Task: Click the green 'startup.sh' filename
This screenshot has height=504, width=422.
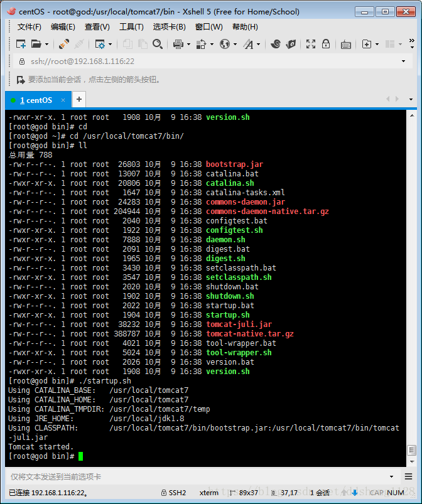Action: [x=228, y=315]
